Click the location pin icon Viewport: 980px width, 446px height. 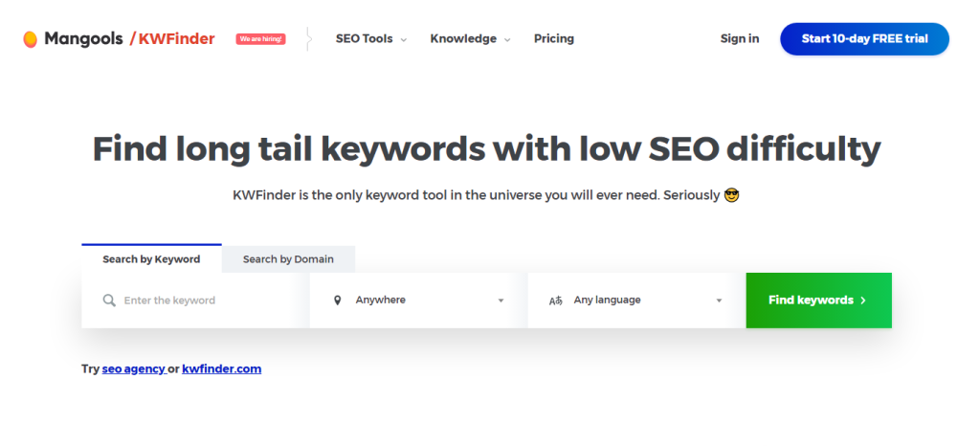338,301
